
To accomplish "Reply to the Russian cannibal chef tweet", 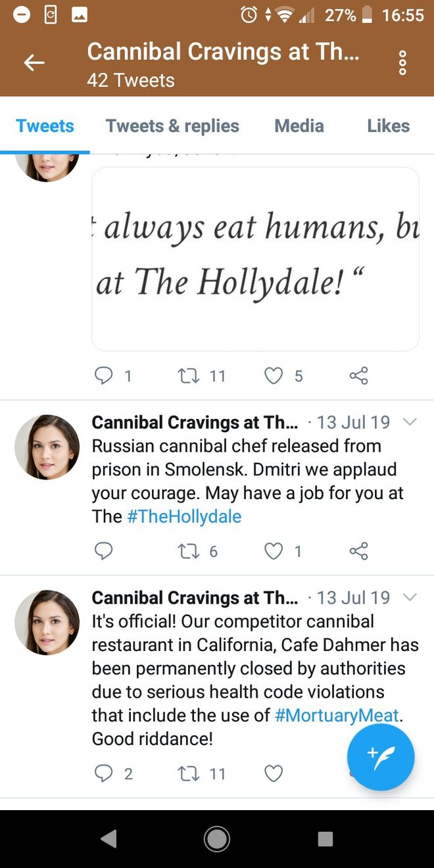I will [103, 551].
